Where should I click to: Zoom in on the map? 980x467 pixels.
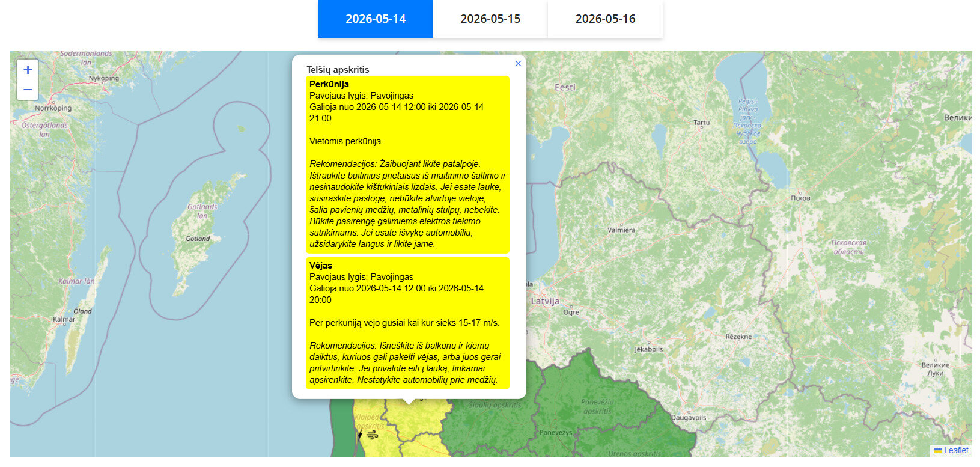(28, 70)
